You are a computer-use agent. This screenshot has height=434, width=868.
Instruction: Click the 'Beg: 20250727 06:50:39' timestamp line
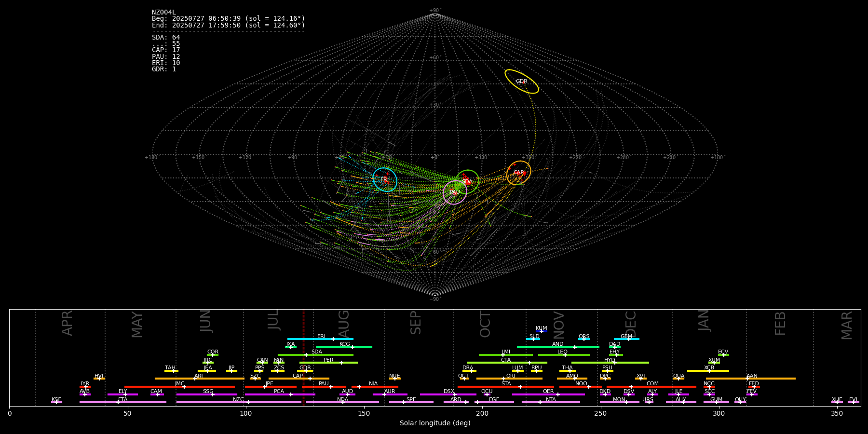229,18
